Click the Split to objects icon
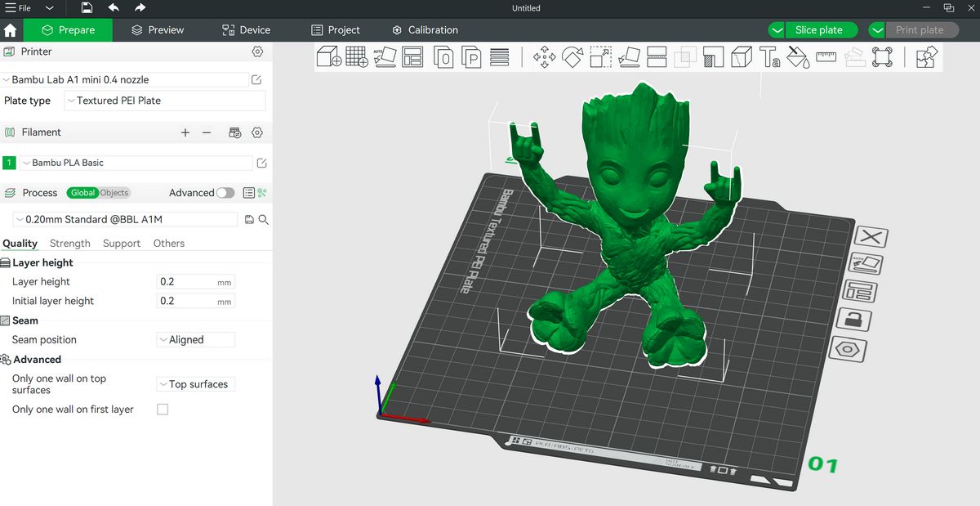Screen dimensions: 980x506 point(443,57)
